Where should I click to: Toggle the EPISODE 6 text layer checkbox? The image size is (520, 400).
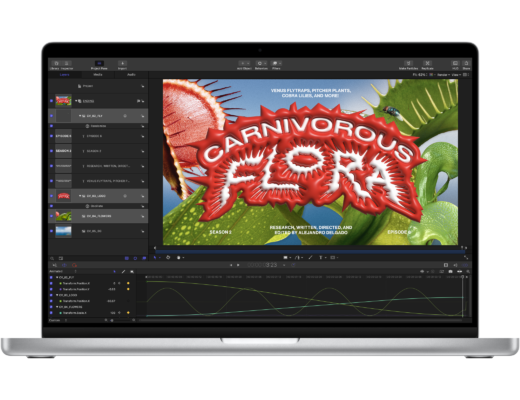pos(51,136)
